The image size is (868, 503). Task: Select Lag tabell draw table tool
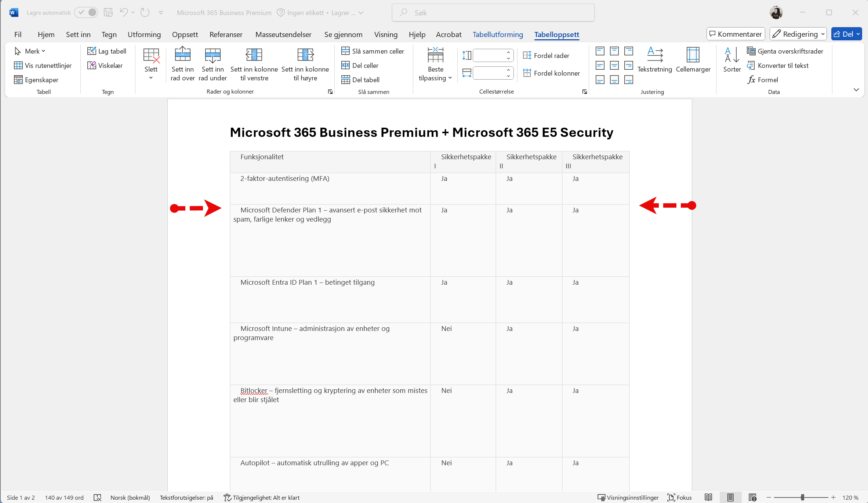(107, 51)
